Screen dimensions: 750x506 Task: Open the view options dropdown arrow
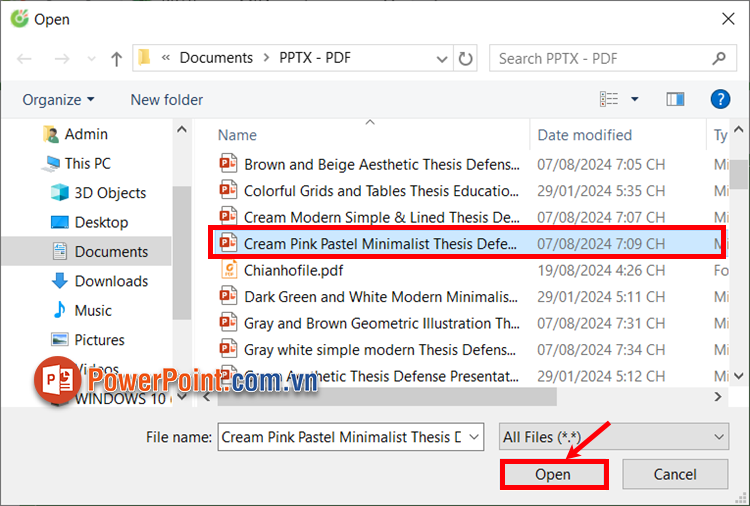[x=634, y=99]
